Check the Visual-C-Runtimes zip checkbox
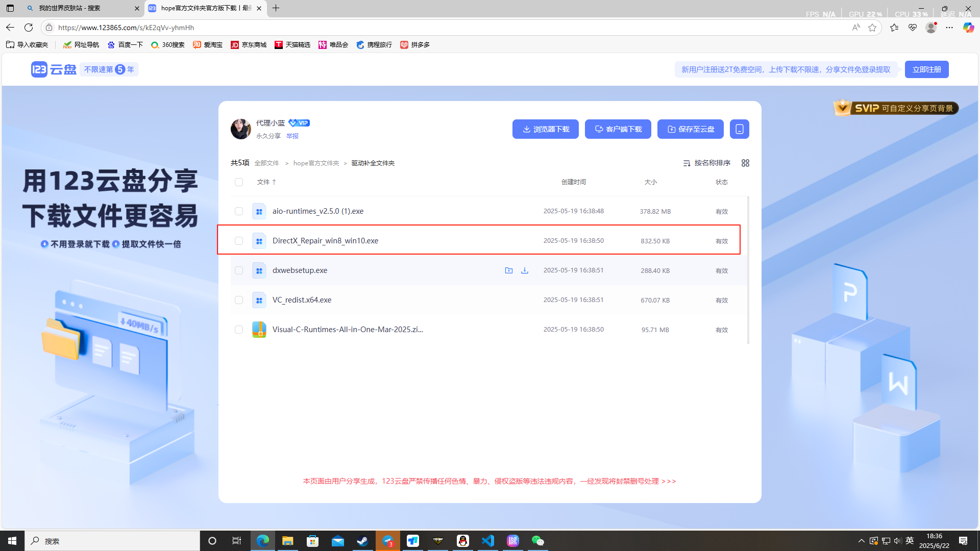This screenshot has width=980, height=551. point(239,330)
